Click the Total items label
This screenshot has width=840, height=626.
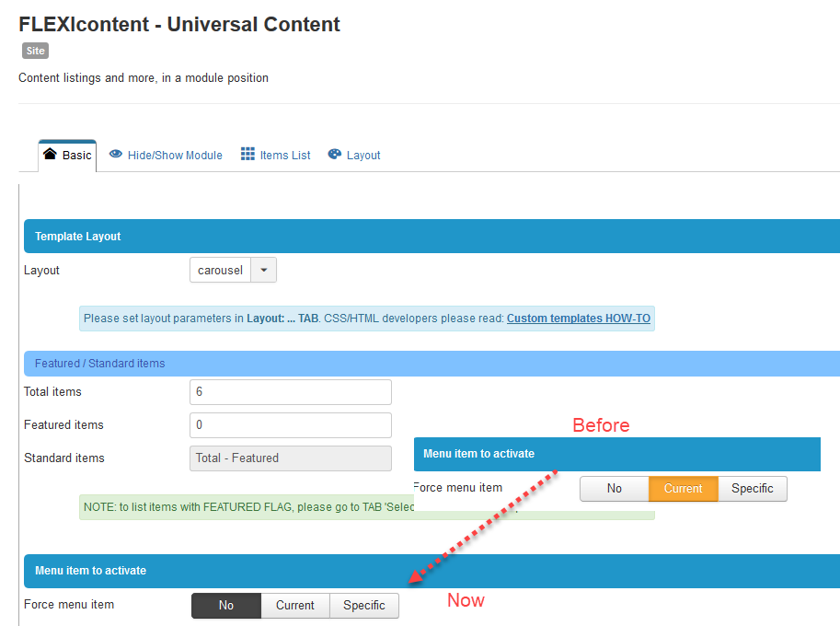(x=52, y=392)
